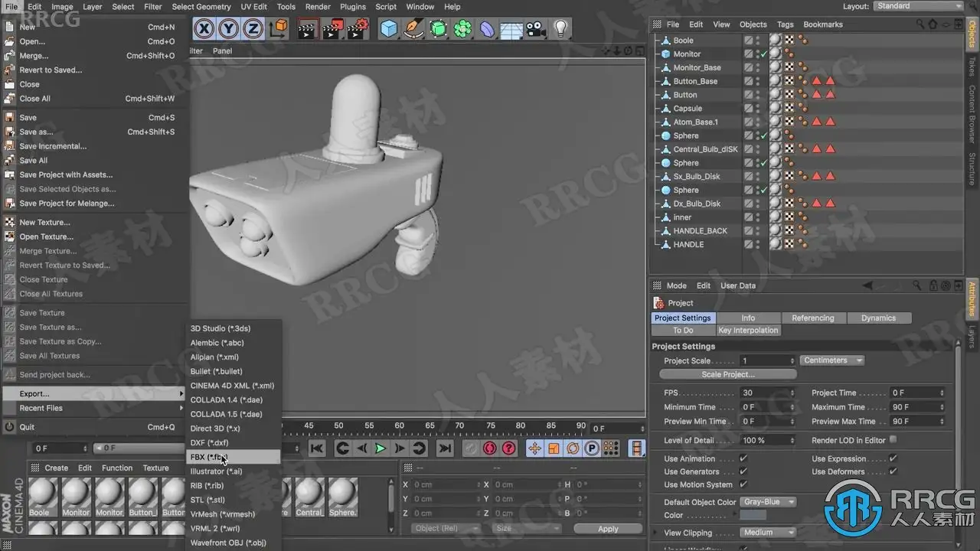Click Save Project with Assets menu item

pyautogui.click(x=93, y=174)
